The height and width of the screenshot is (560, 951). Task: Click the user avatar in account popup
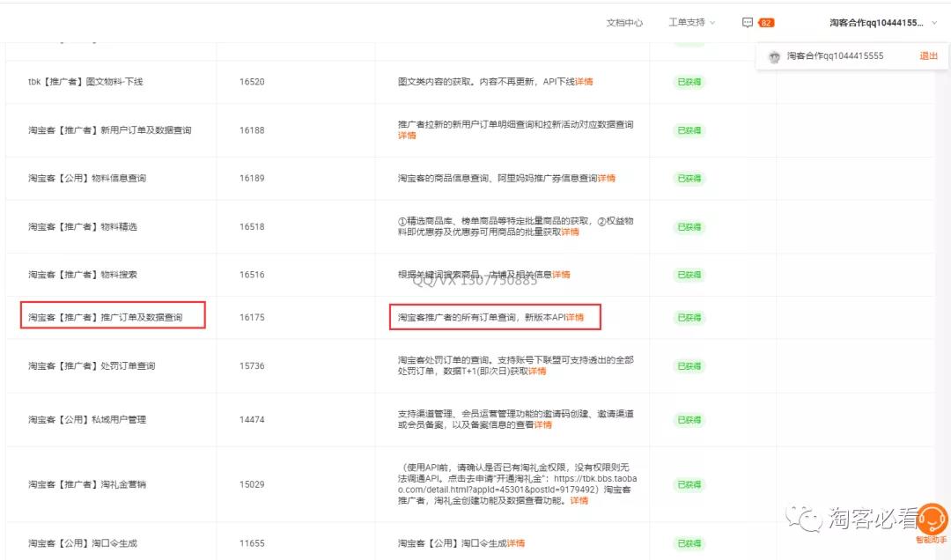click(774, 56)
